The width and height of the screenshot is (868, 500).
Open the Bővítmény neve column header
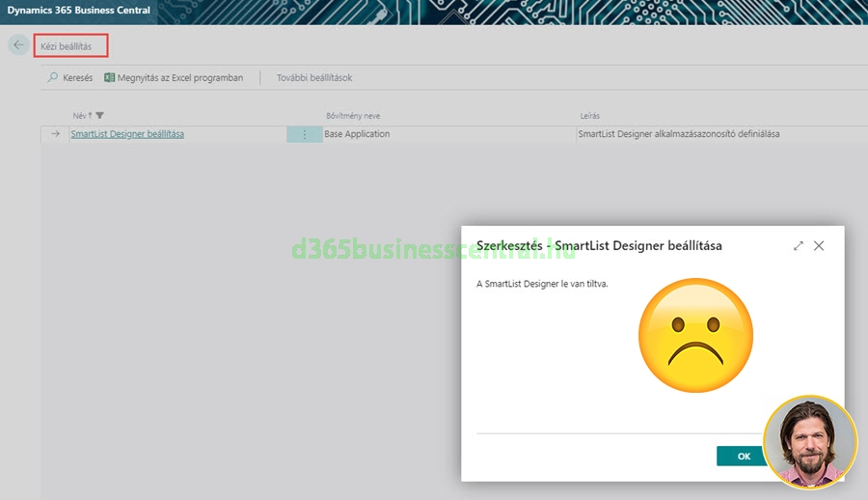point(352,116)
